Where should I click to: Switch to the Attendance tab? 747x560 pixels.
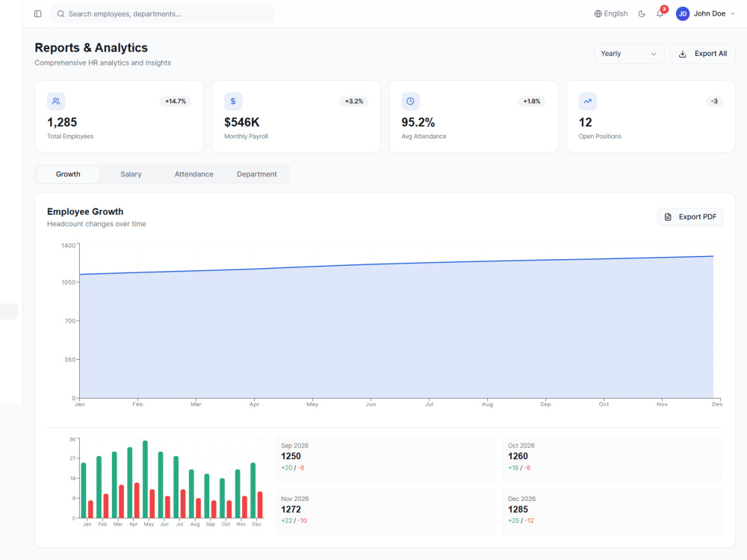(194, 174)
